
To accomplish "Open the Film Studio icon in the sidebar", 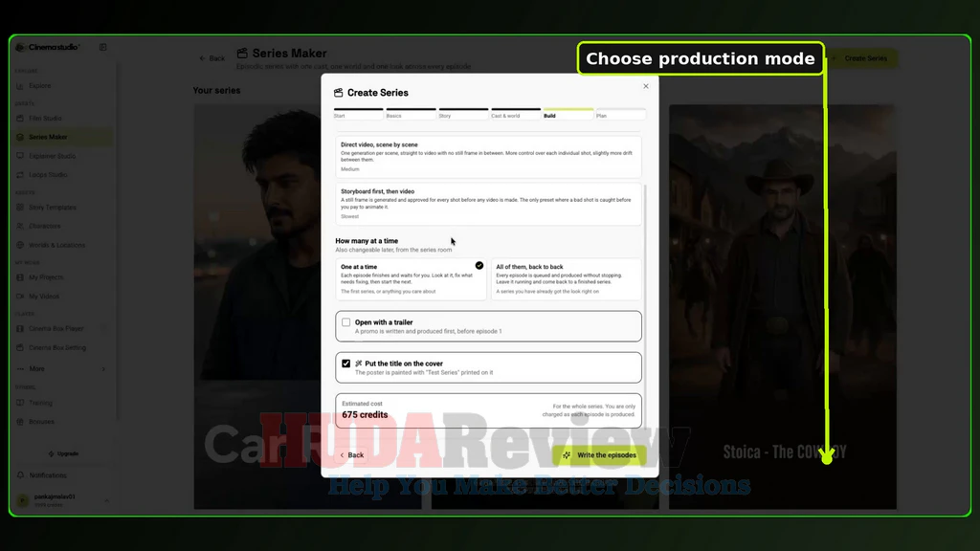I will coord(20,118).
